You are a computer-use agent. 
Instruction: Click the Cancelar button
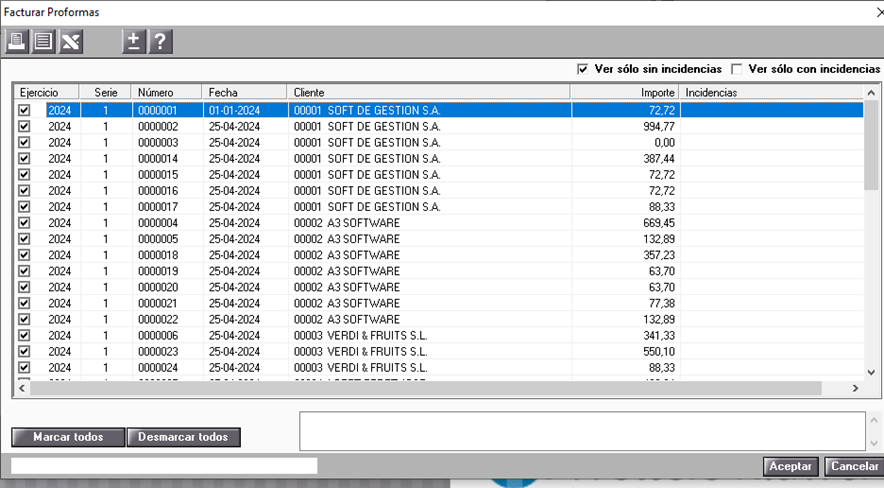tap(854, 466)
